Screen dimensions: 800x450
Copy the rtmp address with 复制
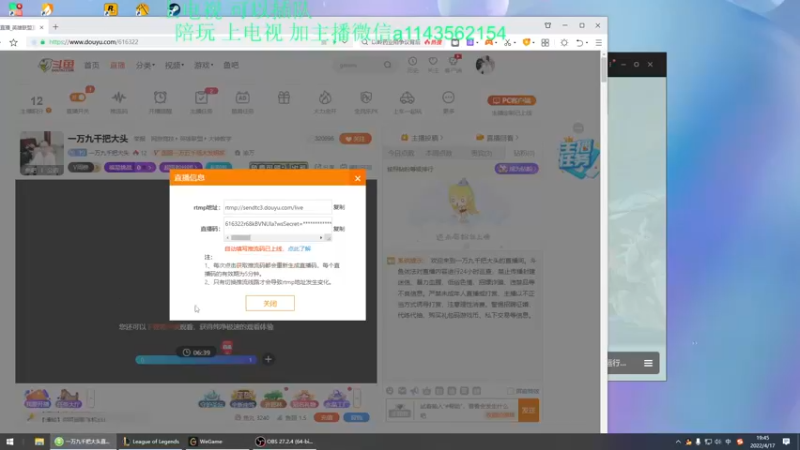click(x=339, y=207)
